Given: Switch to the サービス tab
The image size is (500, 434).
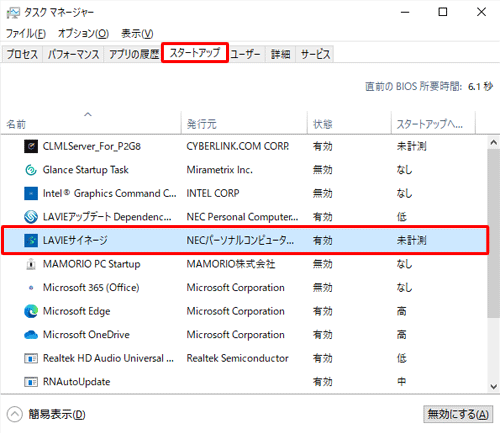Looking at the screenshot, I should point(315,54).
